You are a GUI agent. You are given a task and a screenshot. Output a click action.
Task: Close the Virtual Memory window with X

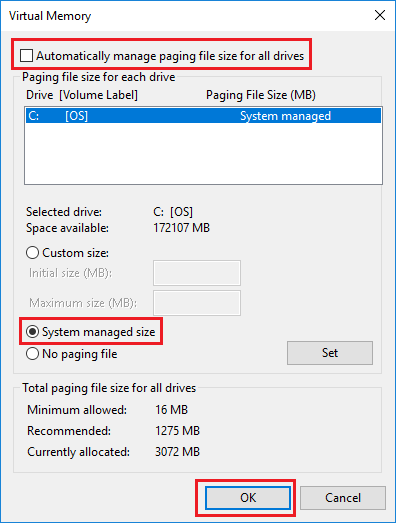coord(380,15)
